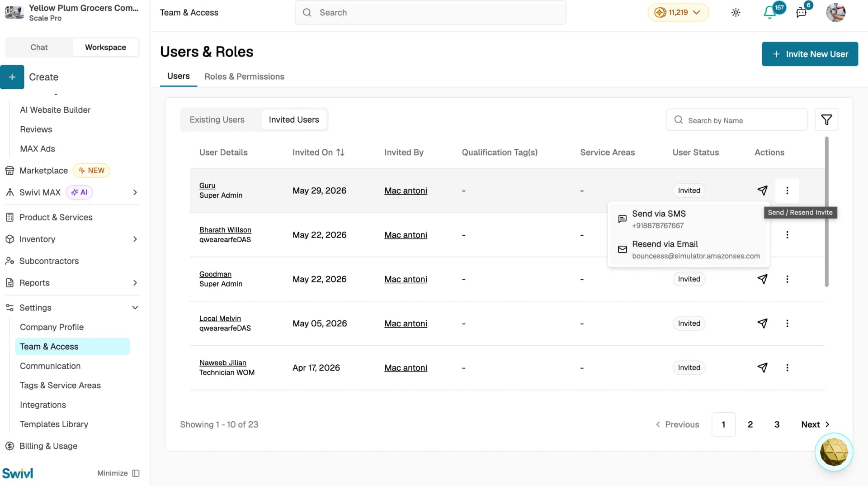Show Existing Users list
This screenshot has width=868, height=486.
coord(217,120)
